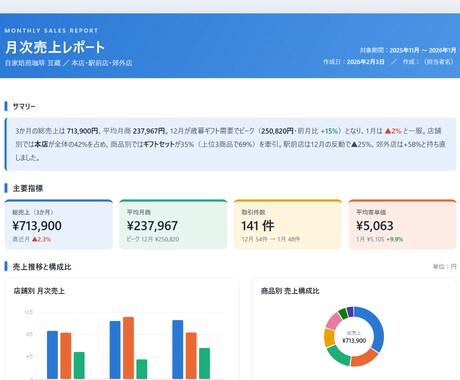Click 250,820円 in the summary paragraph

pyautogui.click(x=277, y=131)
